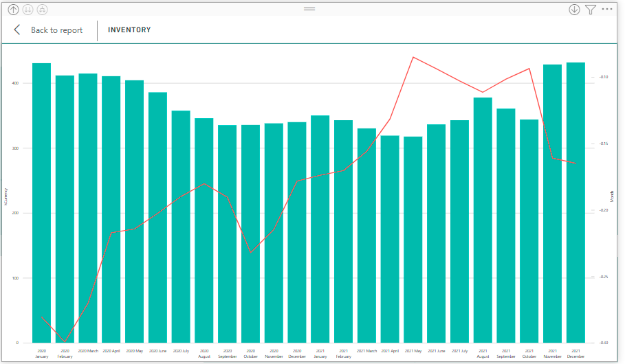
Task: Expand all down one level in hierarchy
Action: (x=42, y=10)
